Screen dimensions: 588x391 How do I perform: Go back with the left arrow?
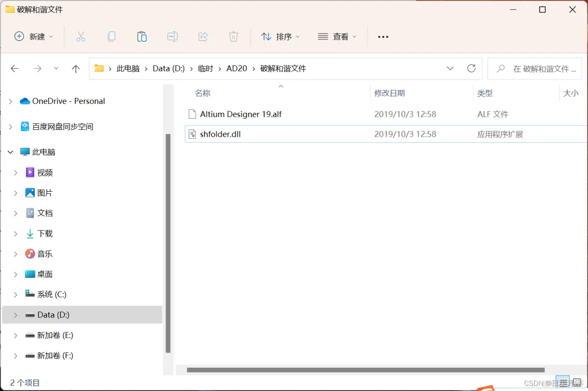click(14, 68)
